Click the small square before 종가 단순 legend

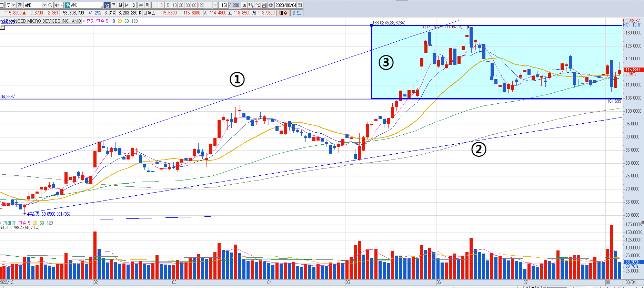coord(84,21)
